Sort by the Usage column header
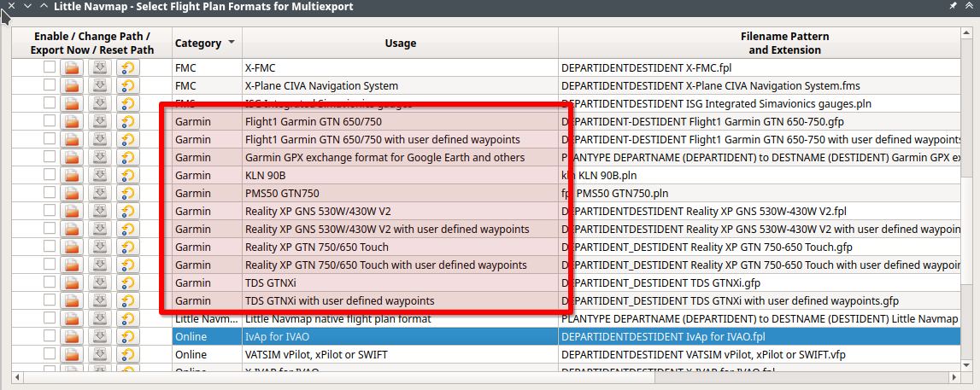The width and height of the screenshot is (980, 390). (400, 43)
